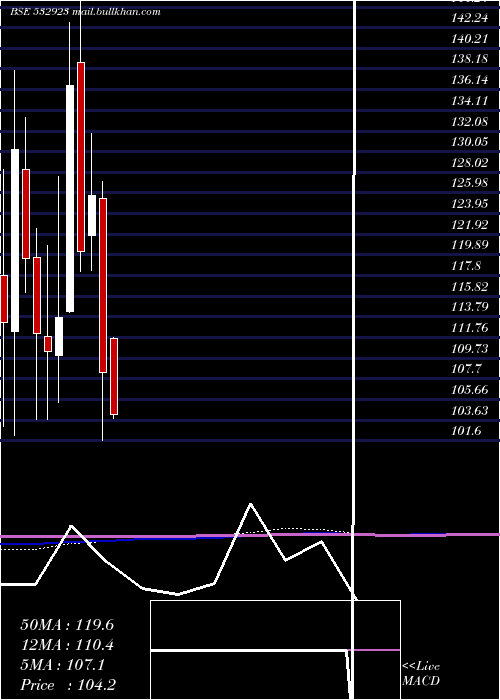The image size is (500, 700).
Task: Click the 101.6 price axis label
Action: pyautogui.click(x=466, y=431)
